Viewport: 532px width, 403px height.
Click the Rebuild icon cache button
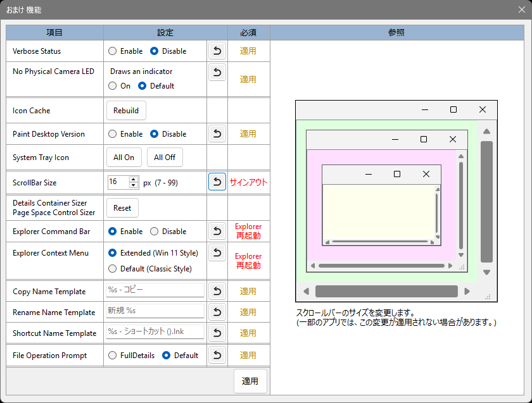[x=126, y=111]
